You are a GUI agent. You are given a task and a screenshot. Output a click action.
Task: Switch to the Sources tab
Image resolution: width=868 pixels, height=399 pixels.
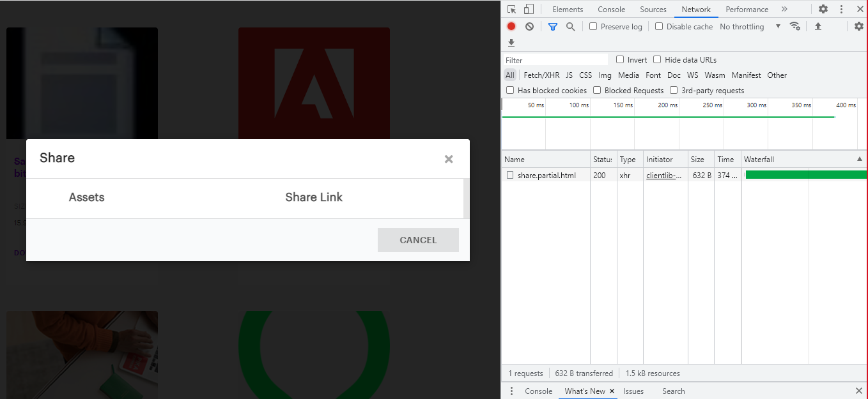coord(653,9)
